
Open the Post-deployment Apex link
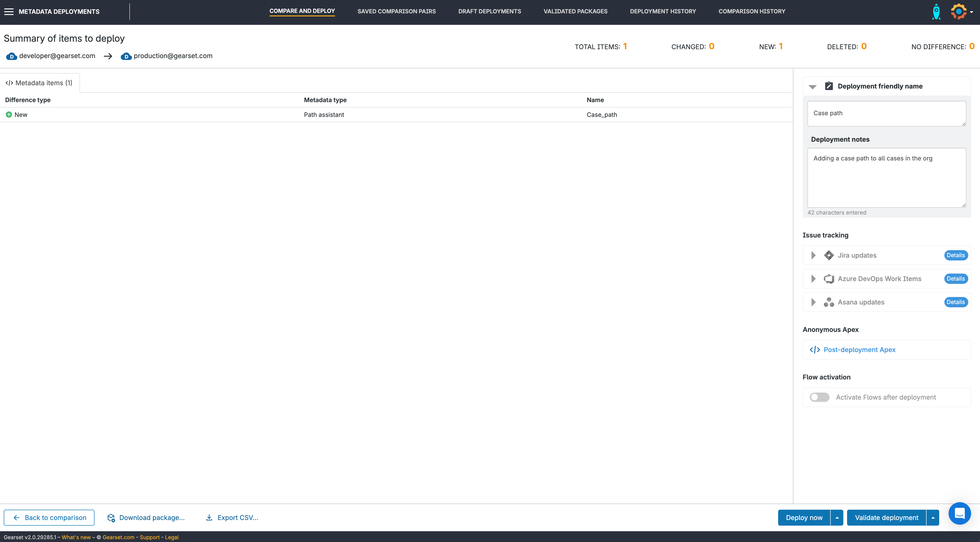click(859, 350)
